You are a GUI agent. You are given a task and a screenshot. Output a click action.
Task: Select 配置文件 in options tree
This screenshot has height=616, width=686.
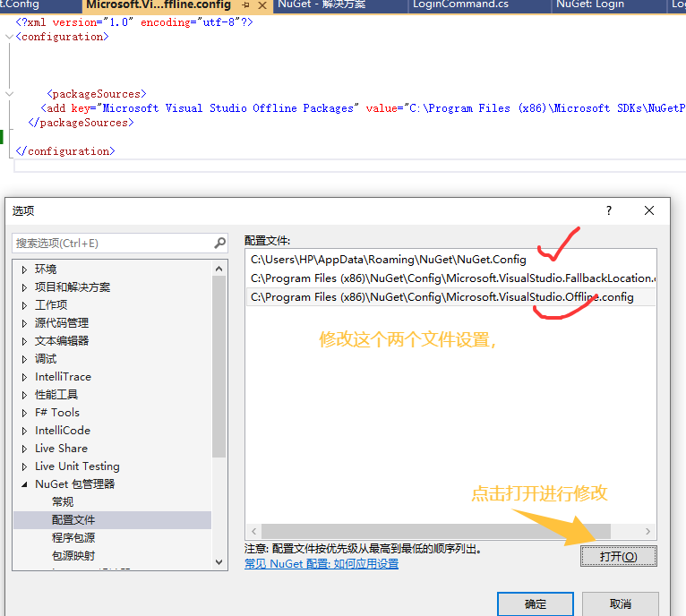pyautogui.click(x=113, y=519)
